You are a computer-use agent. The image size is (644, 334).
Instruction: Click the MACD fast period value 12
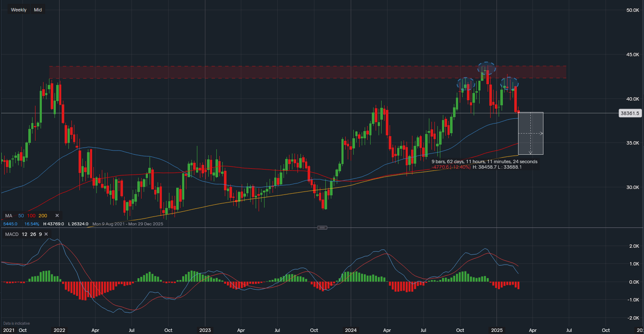(25, 234)
